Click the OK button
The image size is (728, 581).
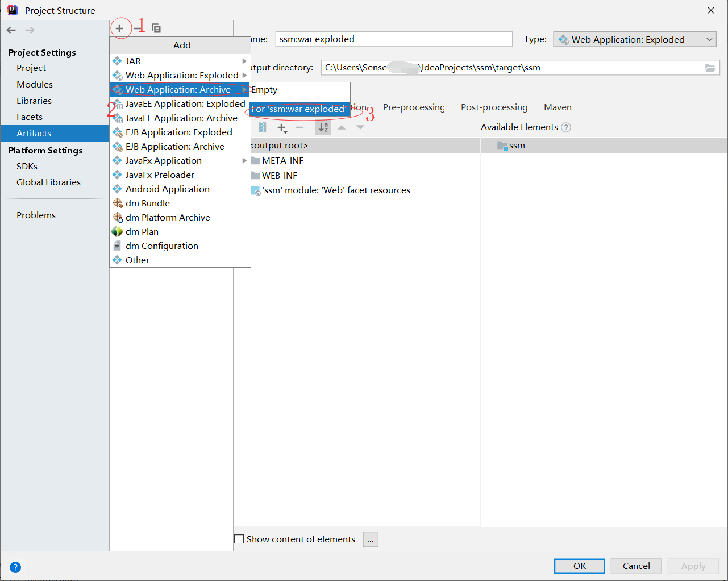(579, 566)
